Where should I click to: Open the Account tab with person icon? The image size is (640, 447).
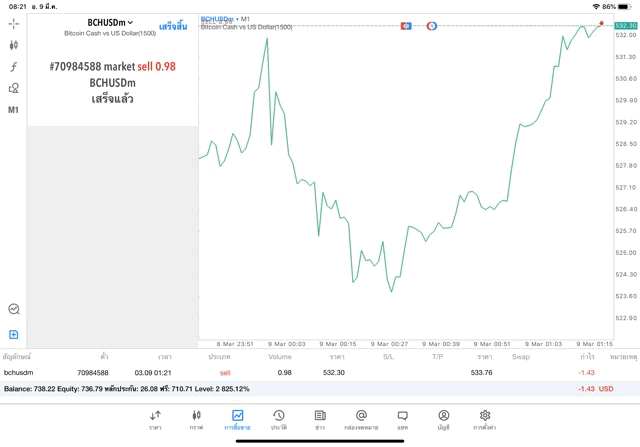pos(444,420)
